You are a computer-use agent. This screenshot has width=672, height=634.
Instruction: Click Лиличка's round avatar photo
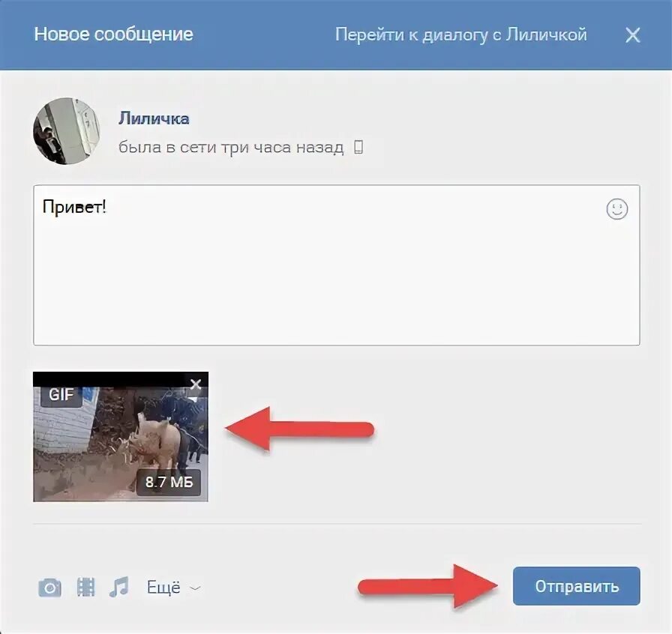[67, 130]
